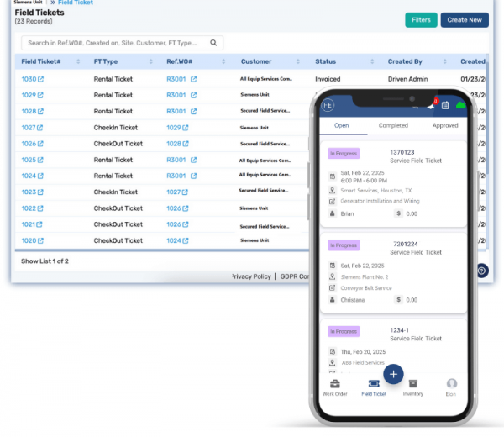Open external link icon beside ticket 1023
Image resolution: width=504 pixels, height=437 pixels.
click(x=40, y=192)
